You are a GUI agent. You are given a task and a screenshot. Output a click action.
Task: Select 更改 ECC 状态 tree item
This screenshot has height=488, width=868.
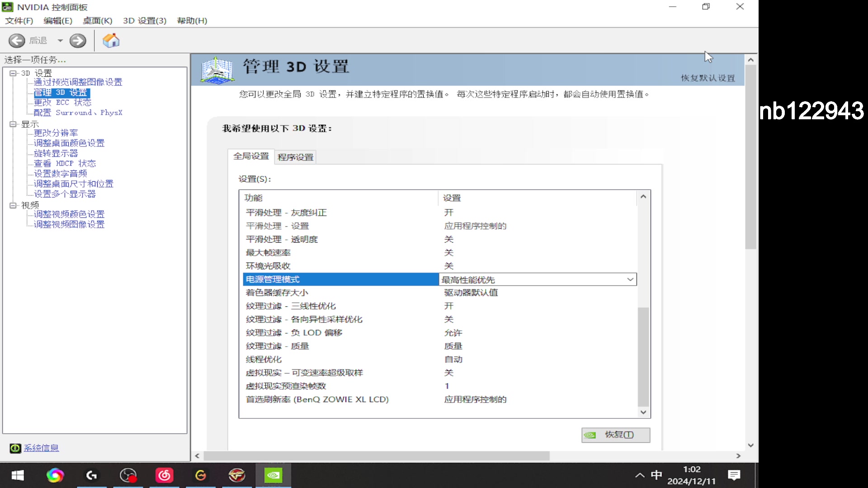[62, 103]
